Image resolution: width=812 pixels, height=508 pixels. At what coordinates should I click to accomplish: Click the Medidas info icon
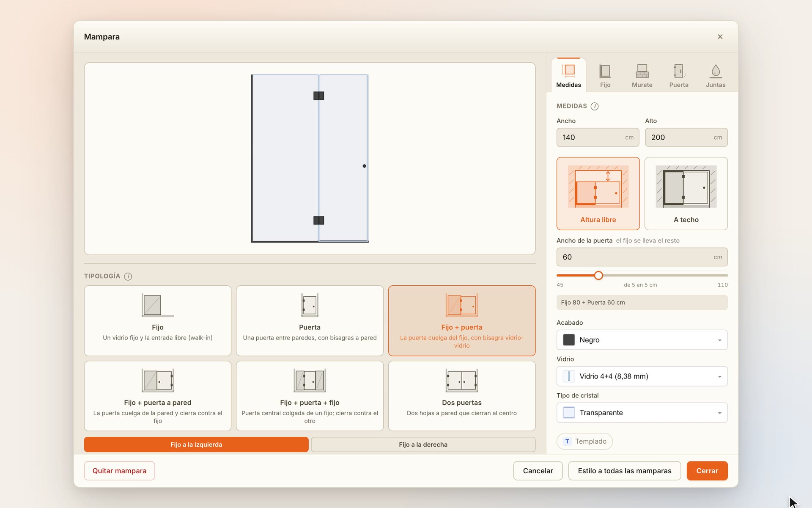click(x=594, y=106)
